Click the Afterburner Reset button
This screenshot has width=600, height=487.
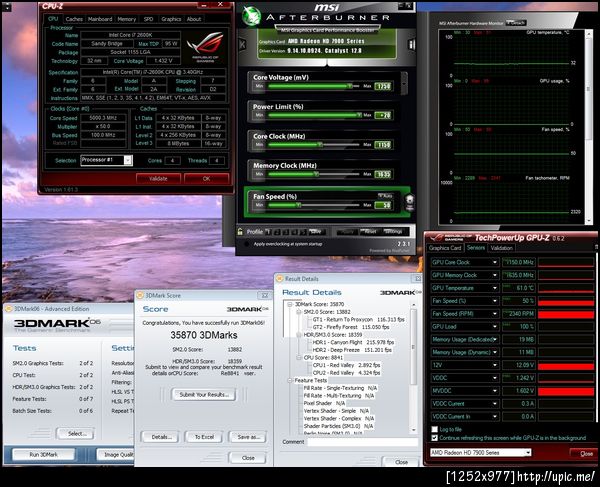[x=370, y=232]
